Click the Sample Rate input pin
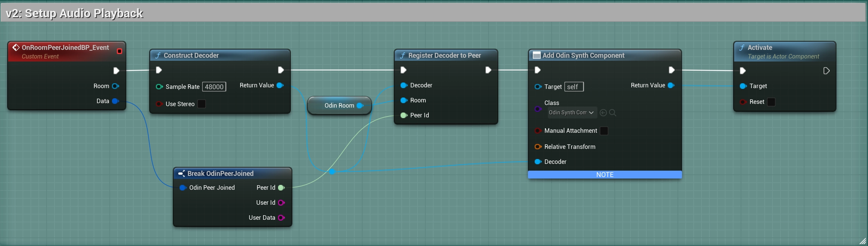868x246 pixels. coord(159,87)
